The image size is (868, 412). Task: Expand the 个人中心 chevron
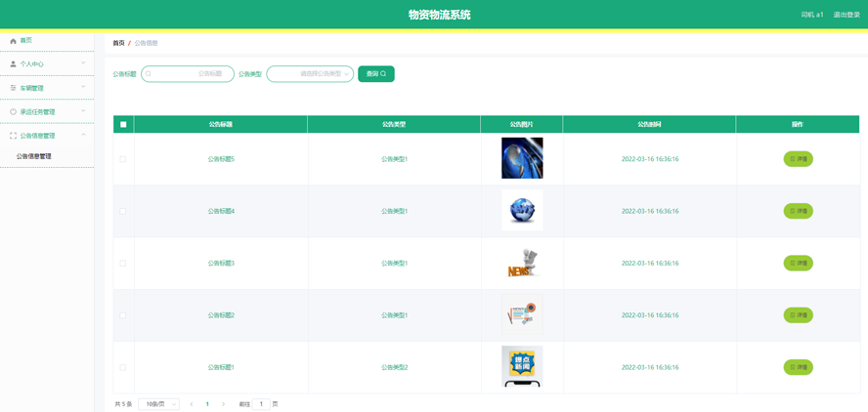coord(83,63)
